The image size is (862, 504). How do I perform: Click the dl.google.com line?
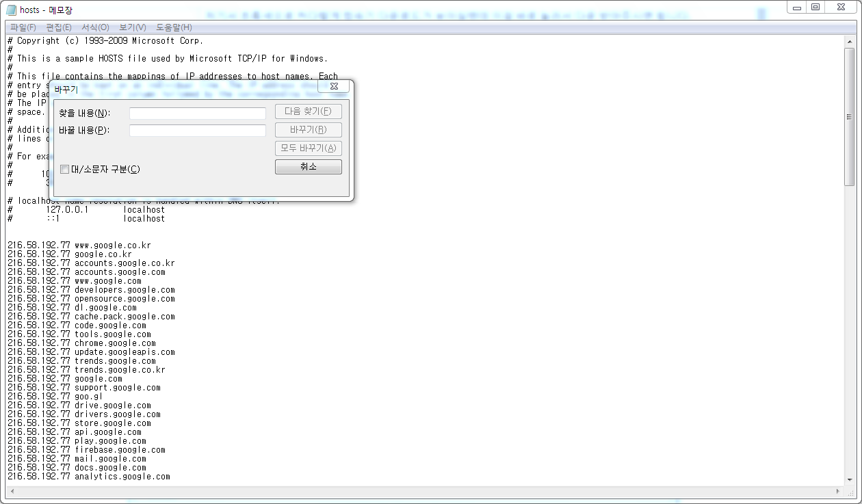pos(72,307)
